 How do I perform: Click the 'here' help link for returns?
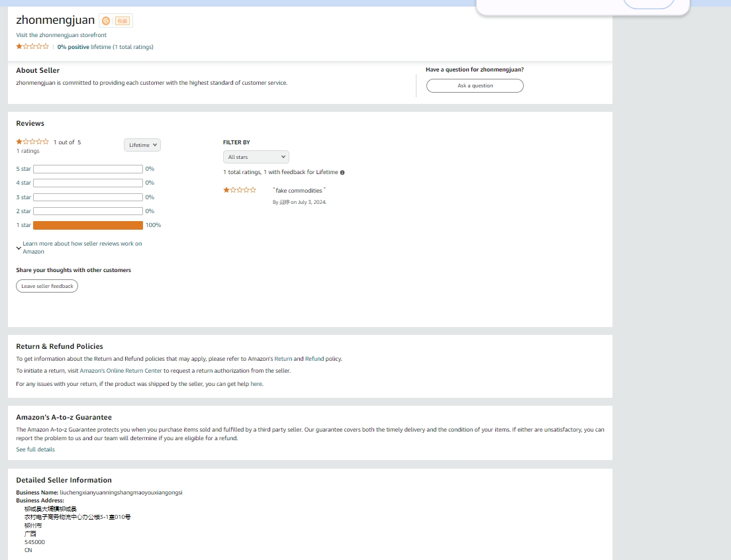(256, 384)
